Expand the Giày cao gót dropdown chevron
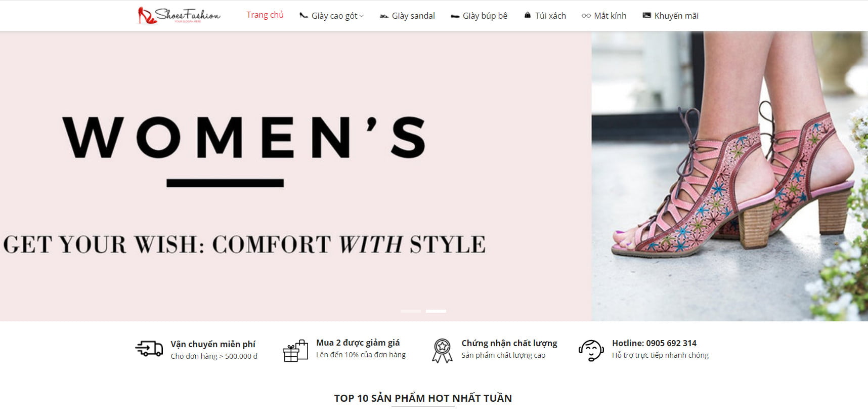The height and width of the screenshot is (418, 868). click(x=361, y=16)
